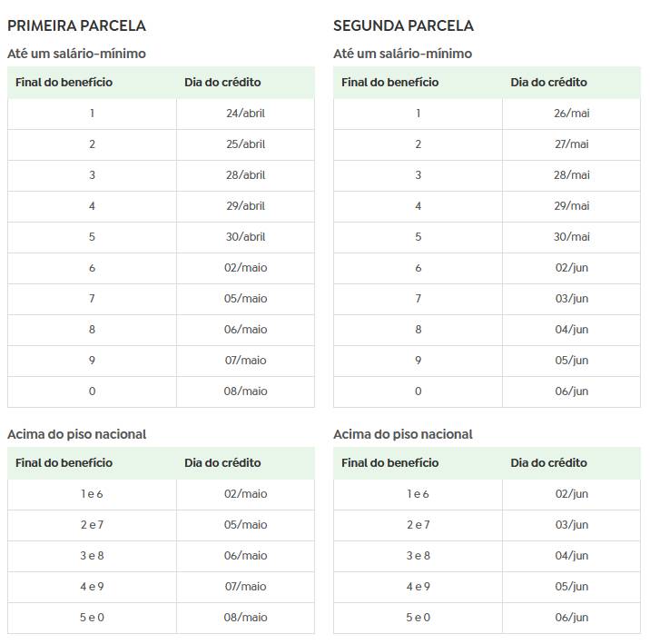
Task: Click the 28/mai date cell
Action: pos(572,175)
